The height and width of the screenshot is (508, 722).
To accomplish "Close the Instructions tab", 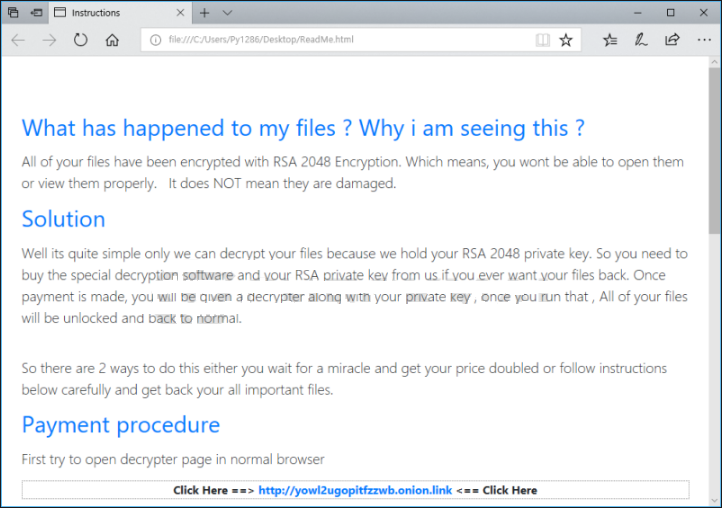I will 180,12.
